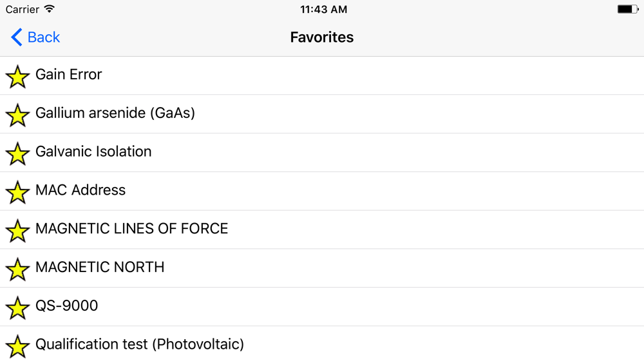Open the QS-9000 term

[x=322, y=307]
